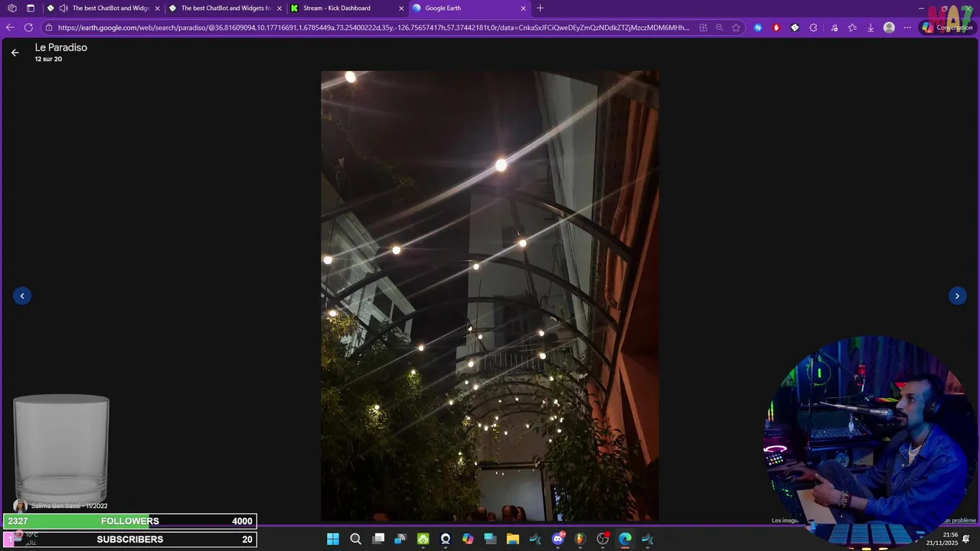Open Microsoft Edge from the taskbar
The height and width of the screenshot is (551, 980).
[x=626, y=539]
